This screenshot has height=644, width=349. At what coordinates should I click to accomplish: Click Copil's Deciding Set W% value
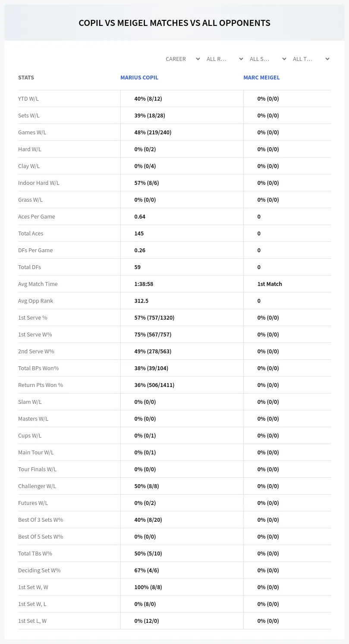(147, 570)
